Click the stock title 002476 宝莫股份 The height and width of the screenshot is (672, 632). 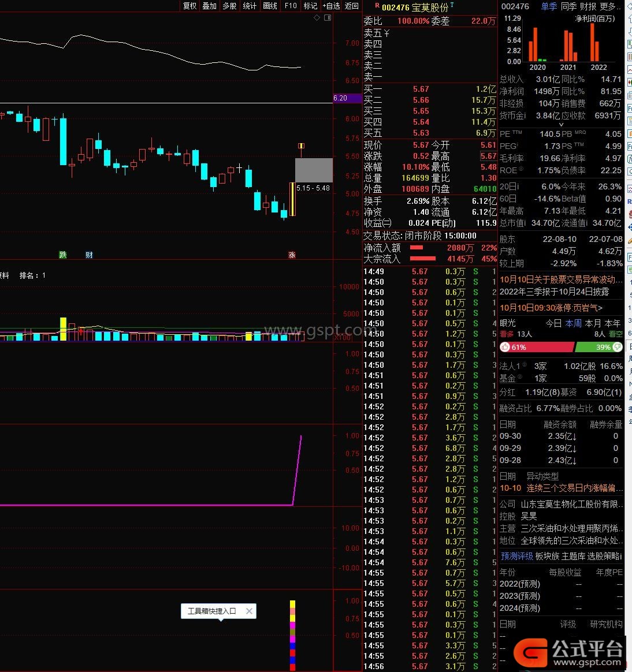pos(415,8)
